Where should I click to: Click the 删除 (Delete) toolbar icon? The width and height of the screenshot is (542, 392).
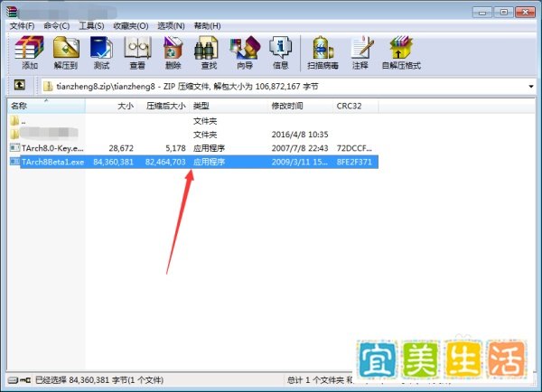tap(173, 48)
